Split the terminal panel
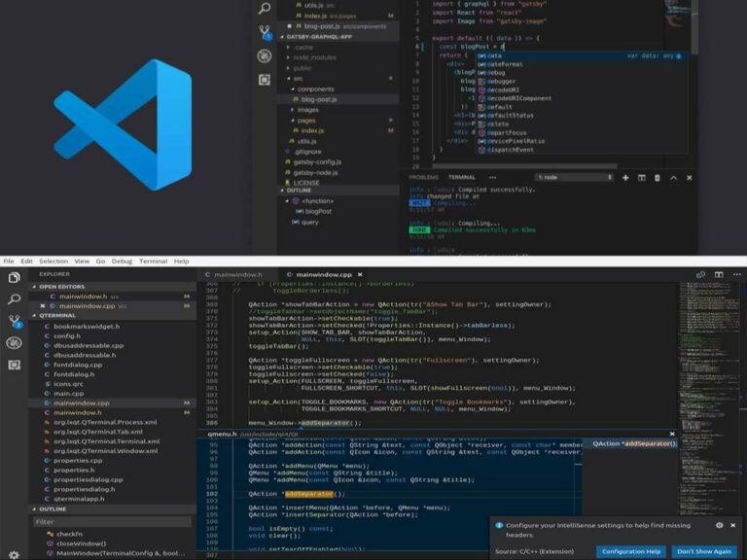This screenshot has height=560, width=747. (x=642, y=178)
